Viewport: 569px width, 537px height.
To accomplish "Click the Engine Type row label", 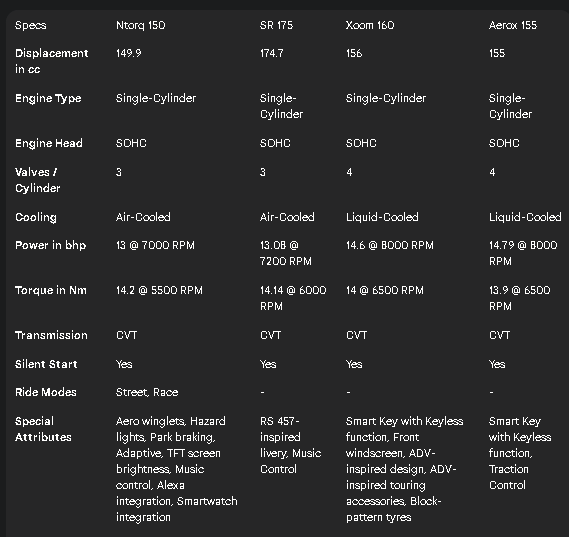I will pyautogui.click(x=48, y=98).
